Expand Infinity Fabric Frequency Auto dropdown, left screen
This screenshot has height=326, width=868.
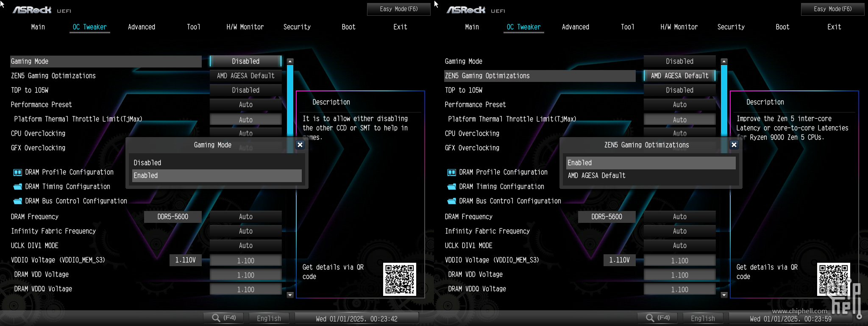[x=245, y=231]
